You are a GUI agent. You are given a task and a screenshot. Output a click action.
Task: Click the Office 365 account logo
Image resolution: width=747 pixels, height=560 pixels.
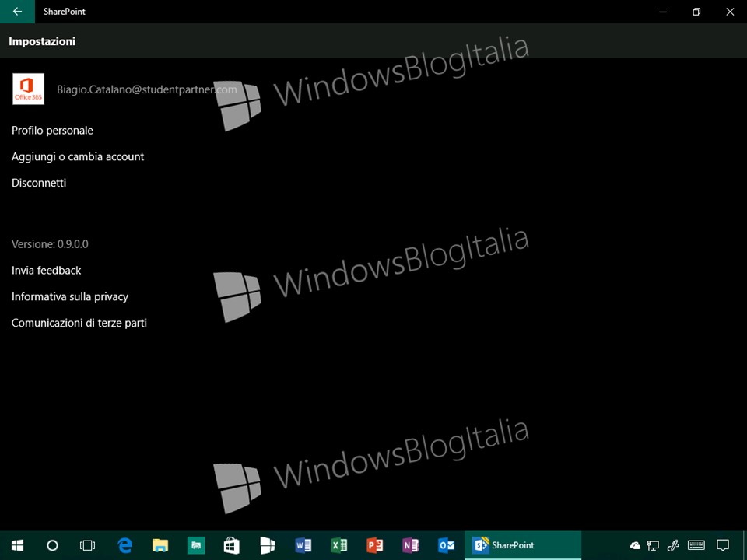[x=28, y=89]
